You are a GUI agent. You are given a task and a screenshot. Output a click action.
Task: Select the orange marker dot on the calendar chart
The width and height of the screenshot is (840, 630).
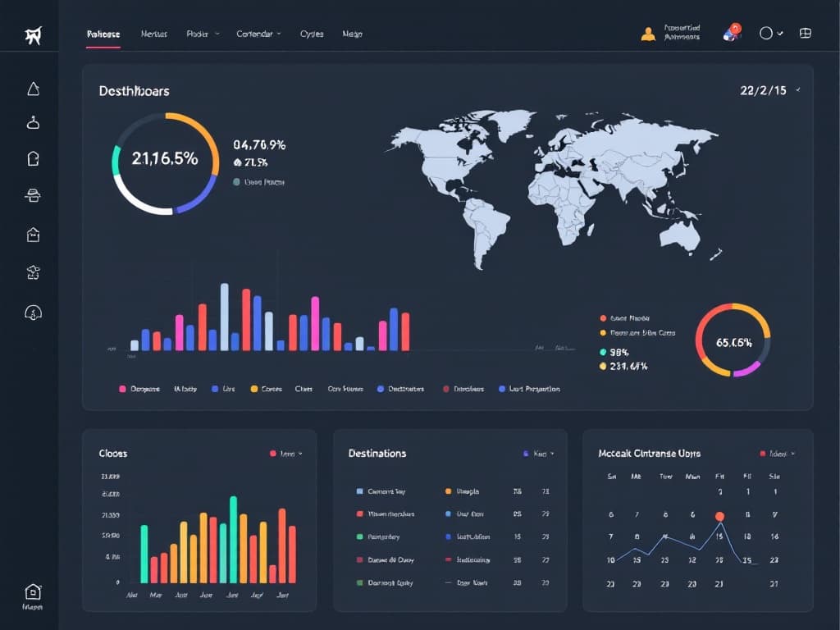tap(719, 517)
